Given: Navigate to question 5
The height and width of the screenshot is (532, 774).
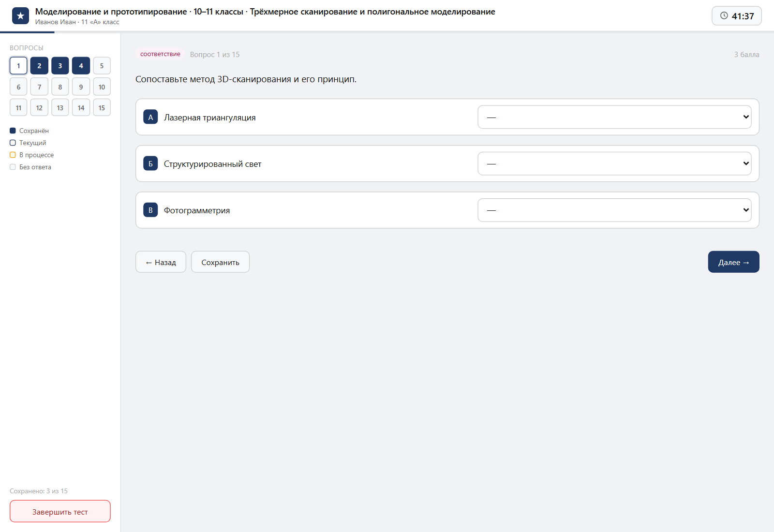Looking at the screenshot, I should pos(102,66).
